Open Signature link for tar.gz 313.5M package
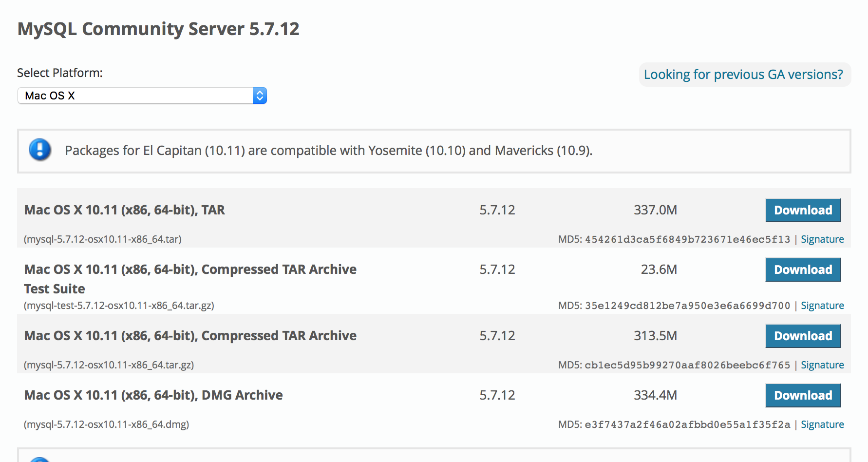This screenshot has height=462, width=868. click(x=822, y=365)
